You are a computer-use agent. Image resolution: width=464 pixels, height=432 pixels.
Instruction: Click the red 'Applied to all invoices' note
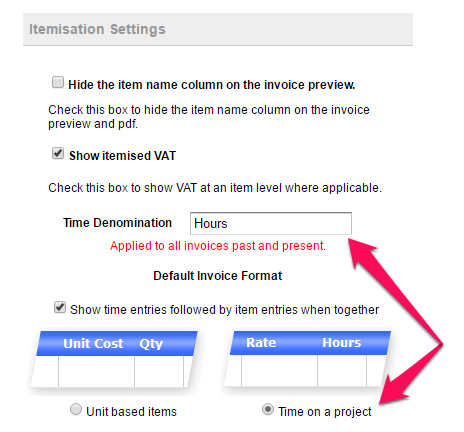coord(218,246)
